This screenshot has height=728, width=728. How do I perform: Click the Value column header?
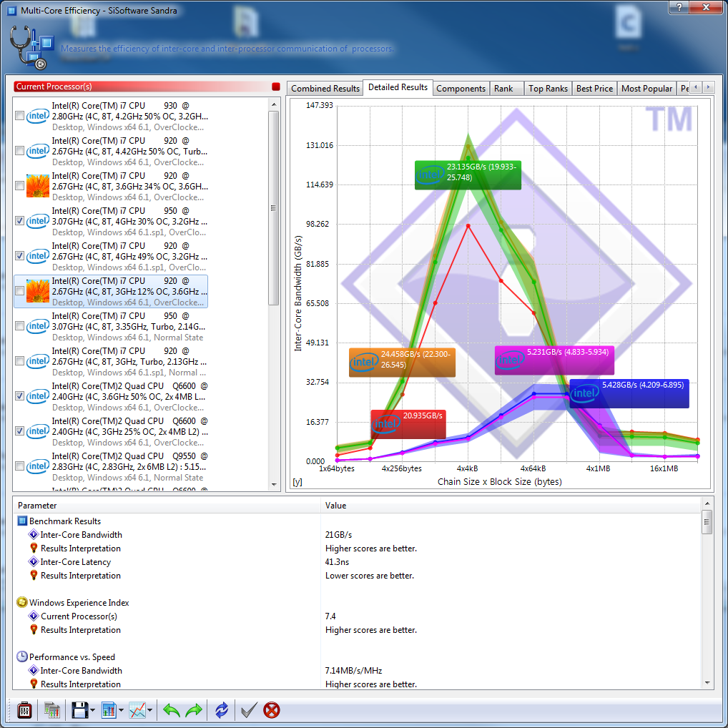[x=511, y=505]
